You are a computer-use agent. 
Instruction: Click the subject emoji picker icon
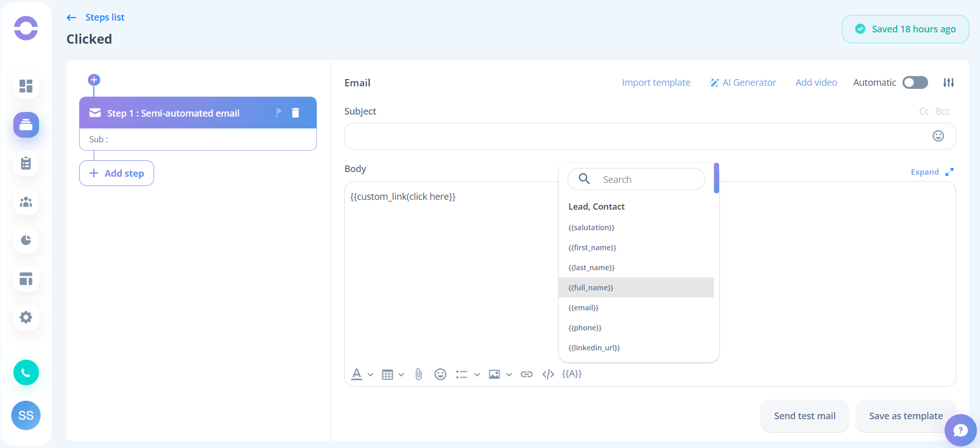(938, 136)
